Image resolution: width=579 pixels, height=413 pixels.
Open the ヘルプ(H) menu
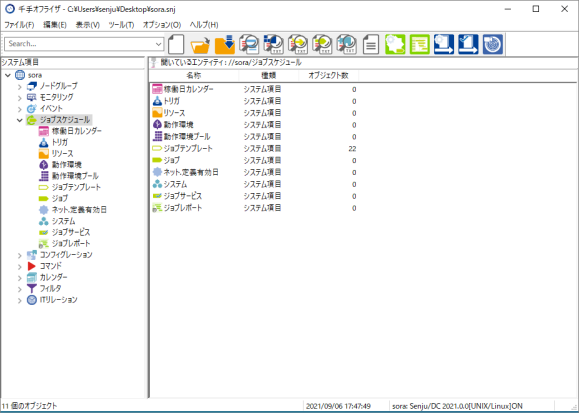pyautogui.click(x=204, y=25)
